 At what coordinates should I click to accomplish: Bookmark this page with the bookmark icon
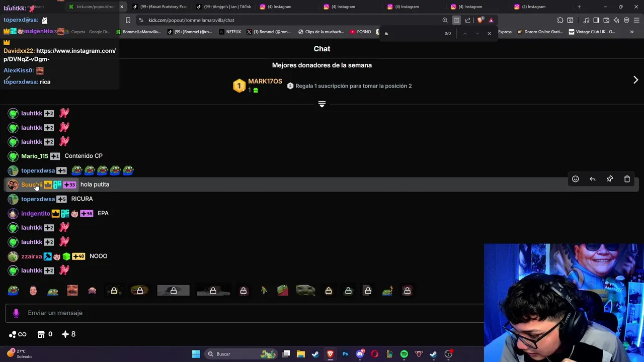[x=128, y=20]
